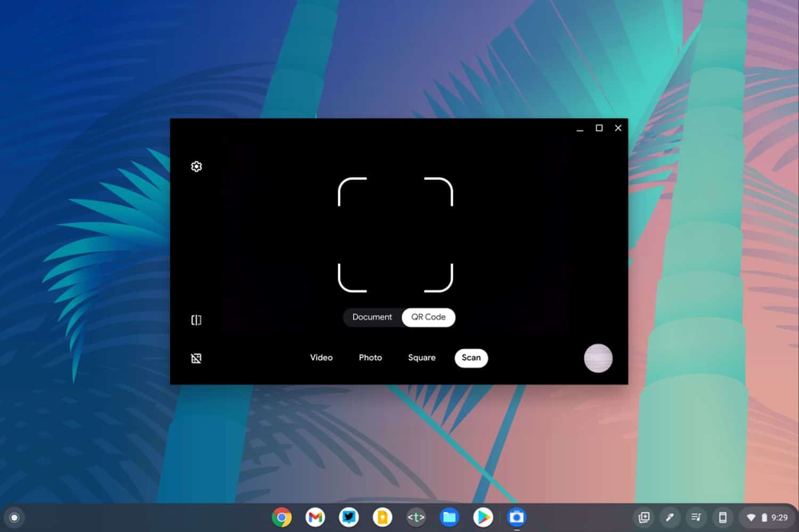799x532 pixels.
Task: Open Phone Hub icon in shelf
Action: (x=723, y=517)
